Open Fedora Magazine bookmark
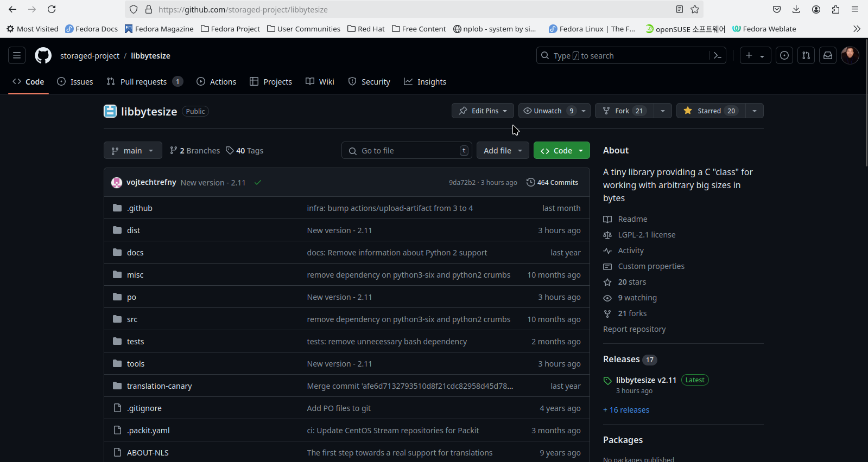The height and width of the screenshot is (462, 868). [159, 29]
